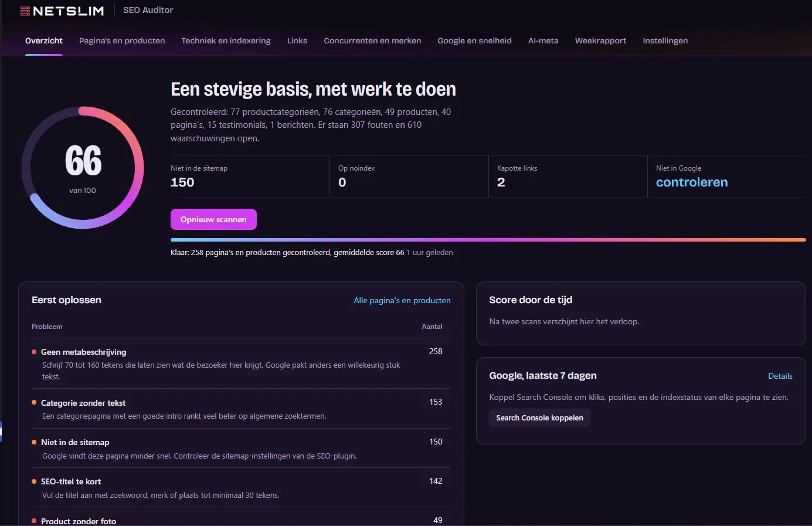Open the Instellingen tab
Screen dimensions: 812x526
[x=665, y=40]
